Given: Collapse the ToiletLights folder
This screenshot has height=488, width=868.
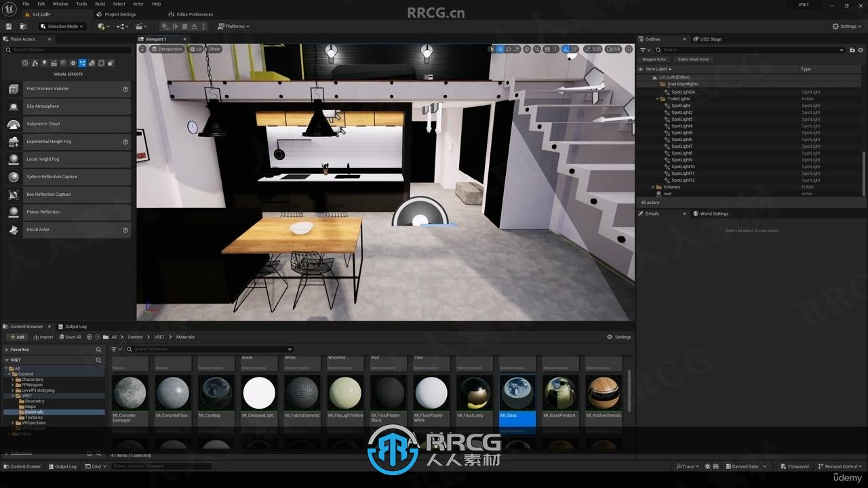Looking at the screenshot, I should click(658, 99).
